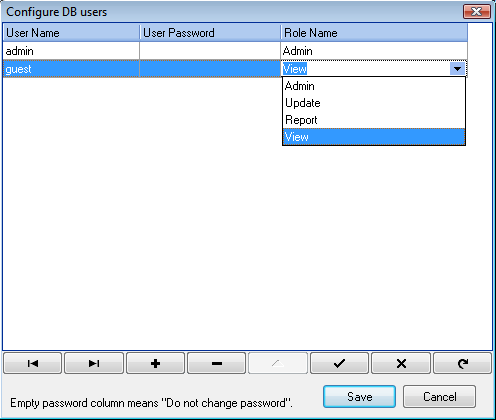Cancel edit with X navigator button
Viewport: 496px width, 420px height.
[401, 363]
